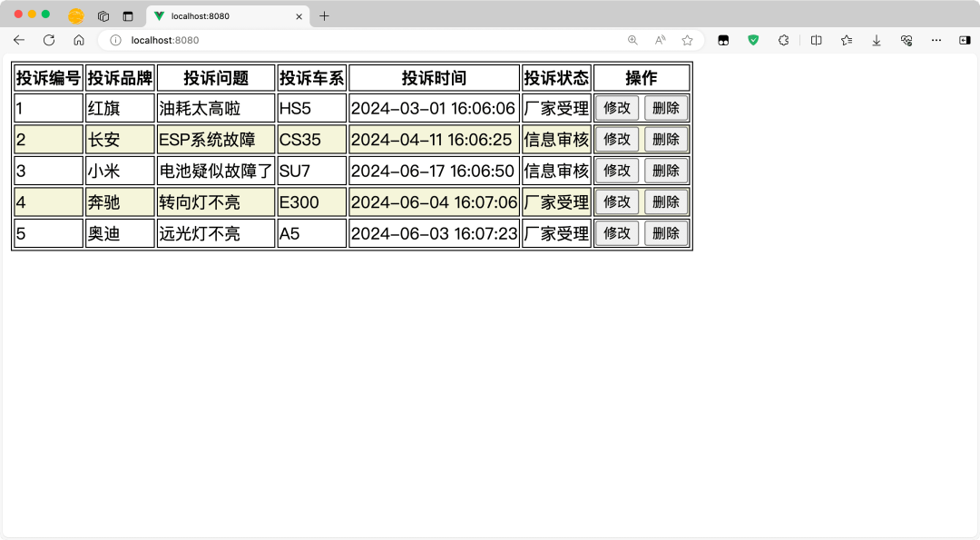The image size is (980, 540).
Task: Click 修改 for the 长安 row
Action: click(x=617, y=140)
